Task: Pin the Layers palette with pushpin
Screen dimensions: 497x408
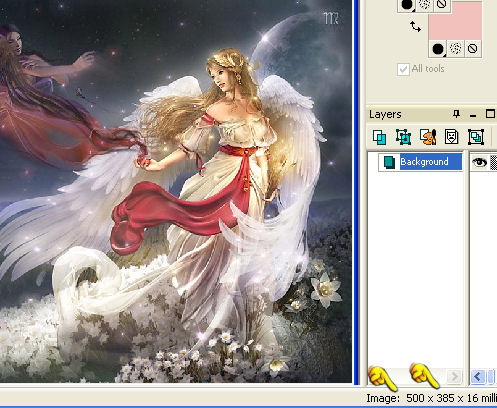Action: 457,114
